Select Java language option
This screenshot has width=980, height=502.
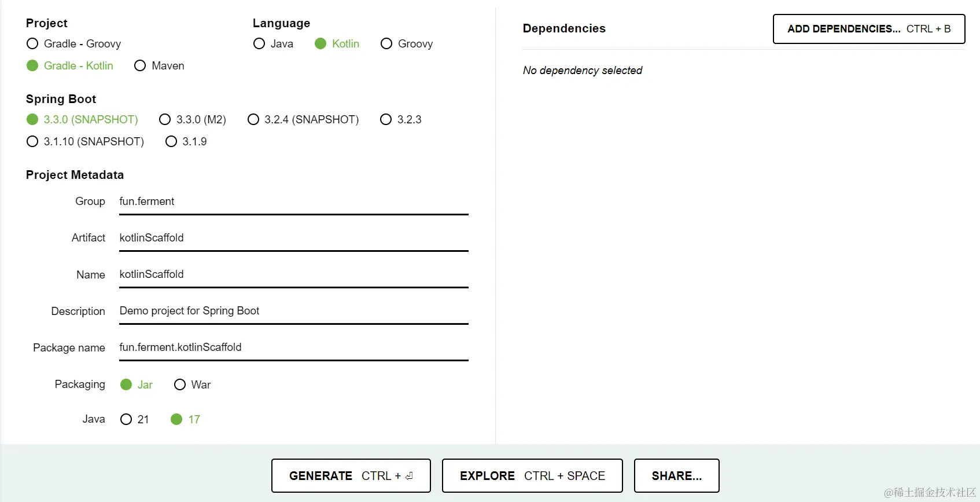[x=273, y=44]
